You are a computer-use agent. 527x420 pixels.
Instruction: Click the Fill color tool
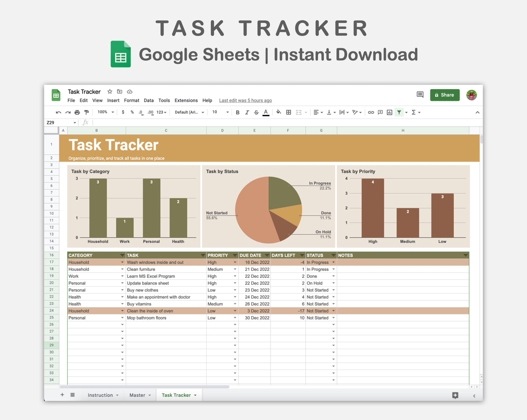pos(279,112)
